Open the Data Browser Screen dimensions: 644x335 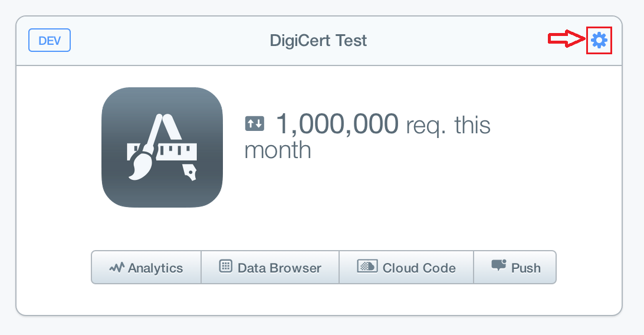(270, 268)
